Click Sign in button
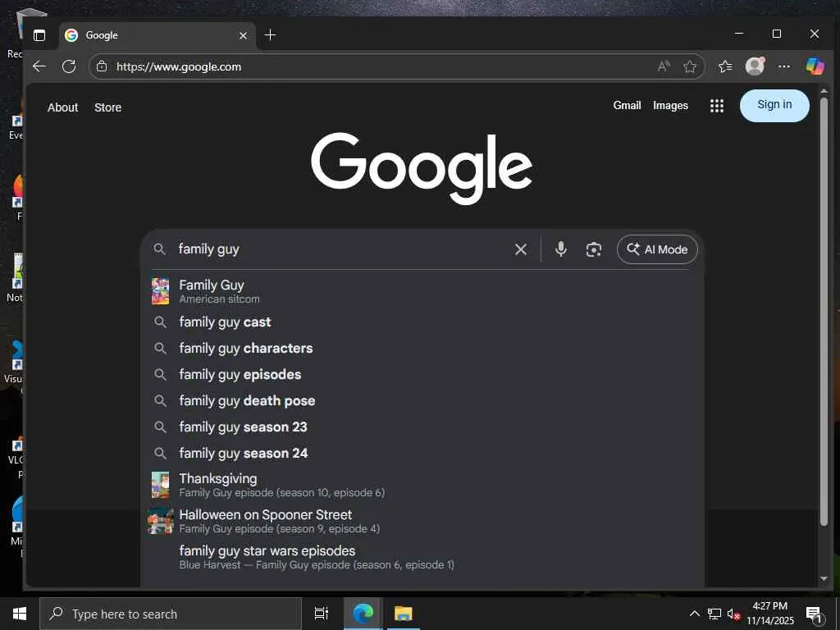 [x=774, y=105]
